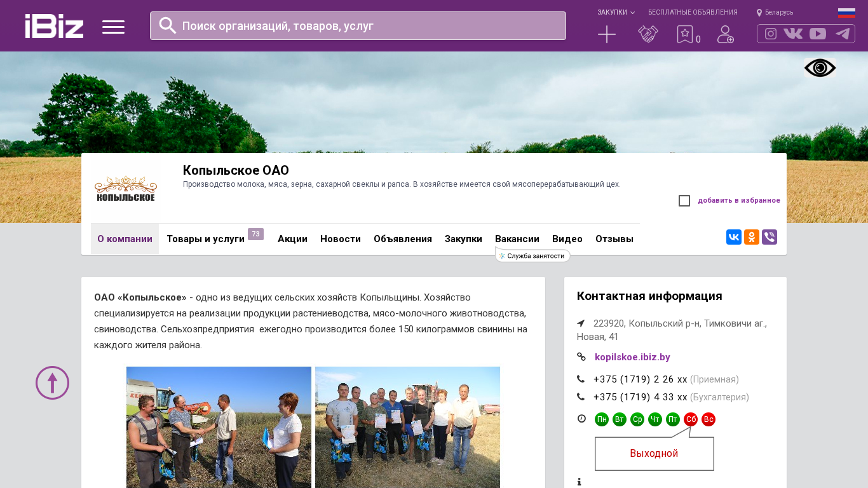Open favorites bookmark star icon
The width and height of the screenshot is (868, 488).
tap(685, 34)
